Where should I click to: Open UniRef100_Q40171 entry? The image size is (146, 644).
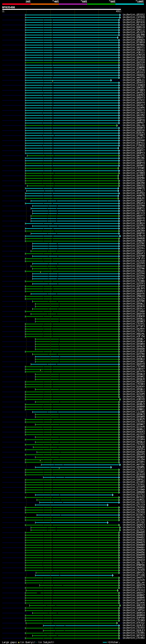[x=134, y=156]
